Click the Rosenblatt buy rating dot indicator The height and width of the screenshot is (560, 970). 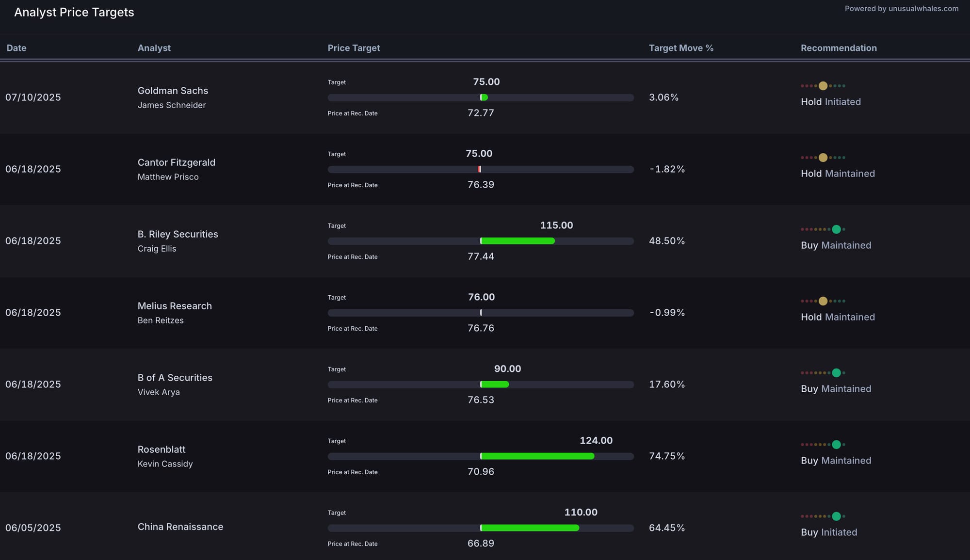[823, 445]
